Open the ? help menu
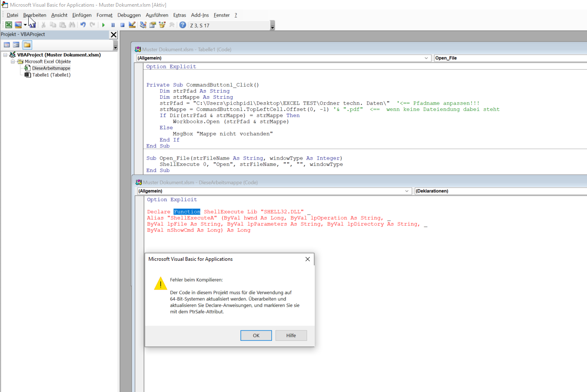587x392 pixels. (236, 15)
